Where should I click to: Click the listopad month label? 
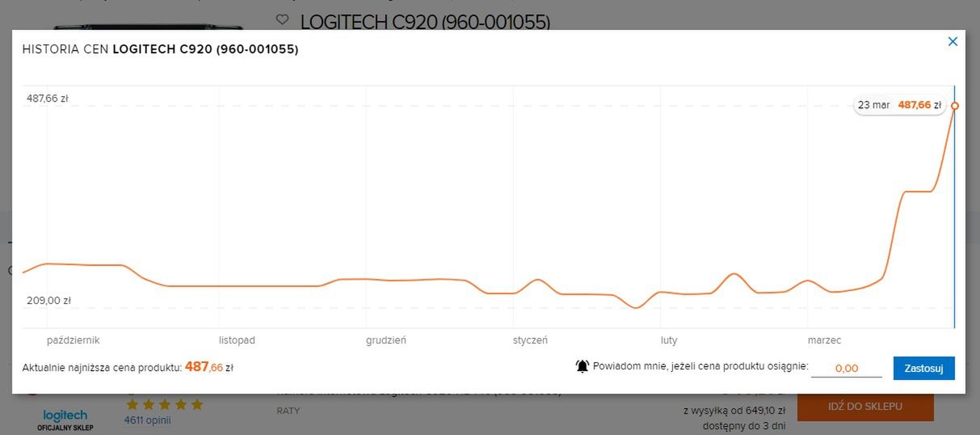coord(237,340)
